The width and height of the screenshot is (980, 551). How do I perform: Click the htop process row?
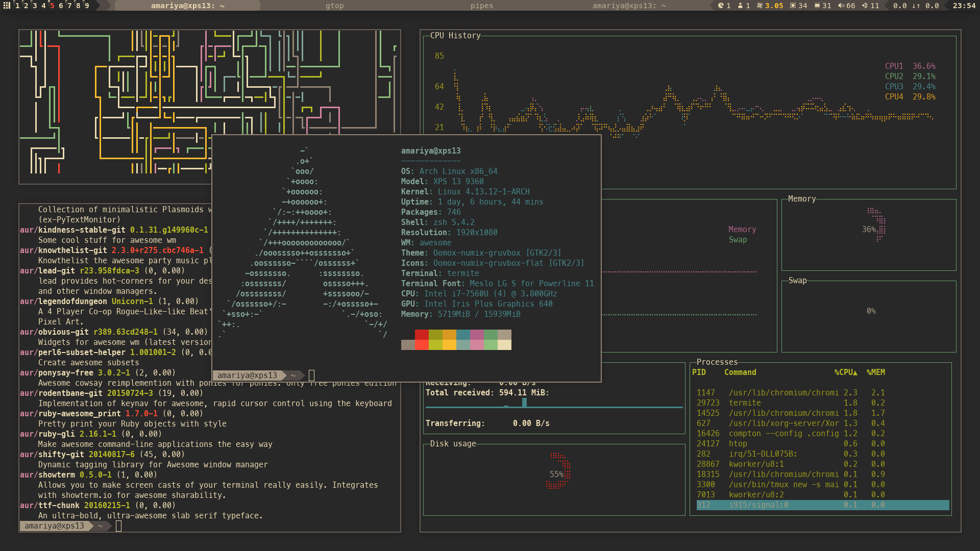pos(738,444)
